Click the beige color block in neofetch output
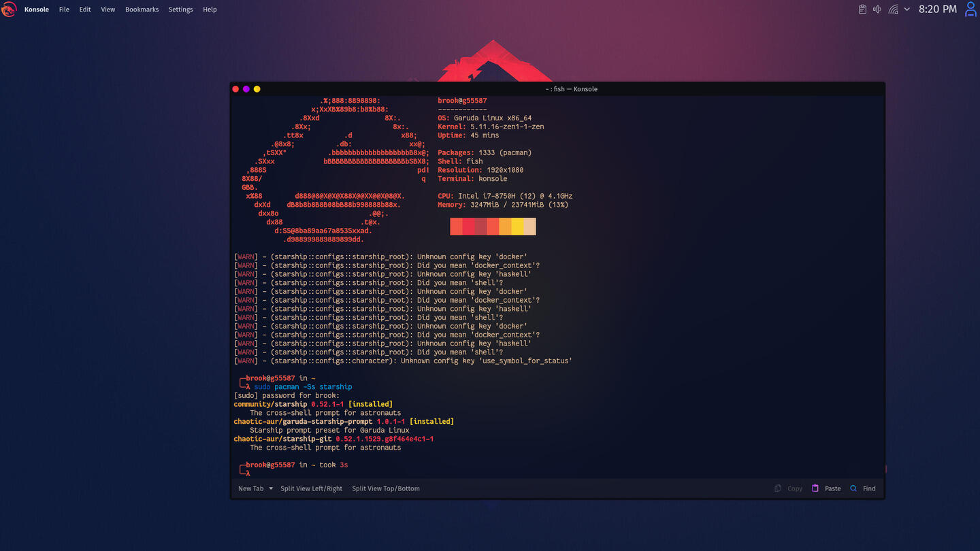Screen dimensions: 980x551 click(x=529, y=227)
